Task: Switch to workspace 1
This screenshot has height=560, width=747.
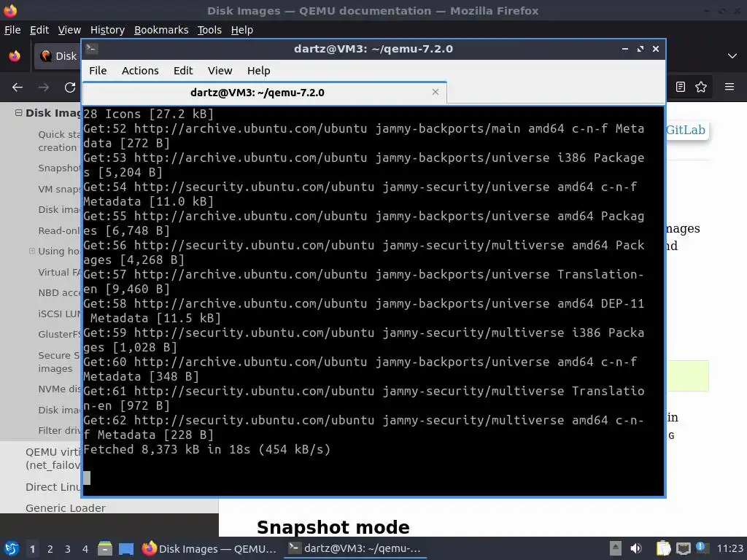Action: [x=32, y=549]
